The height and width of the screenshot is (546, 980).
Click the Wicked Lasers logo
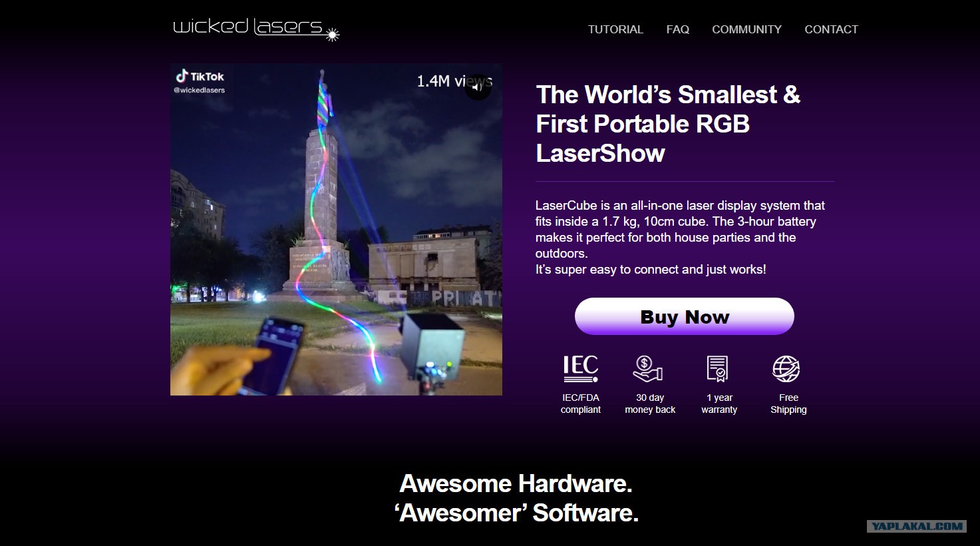coord(256,29)
